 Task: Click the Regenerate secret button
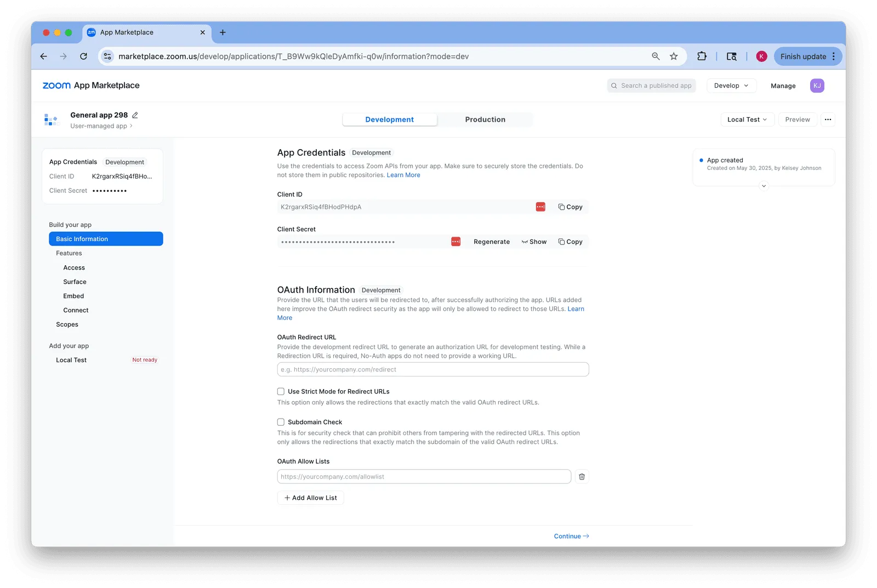pyautogui.click(x=492, y=242)
